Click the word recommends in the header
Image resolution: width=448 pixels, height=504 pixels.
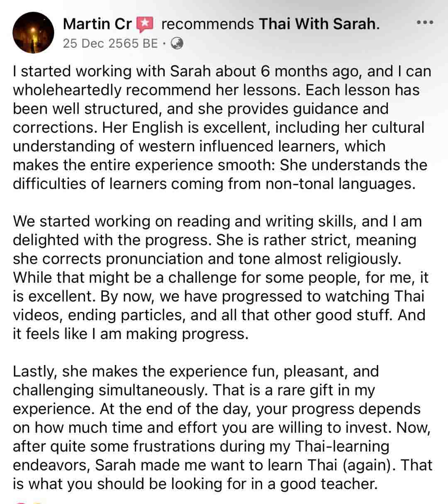coord(207,24)
